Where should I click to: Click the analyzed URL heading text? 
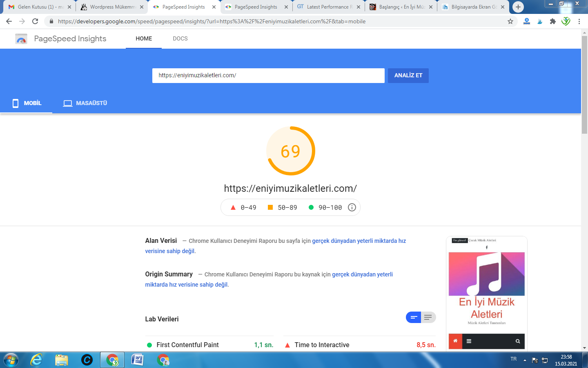[x=290, y=188]
